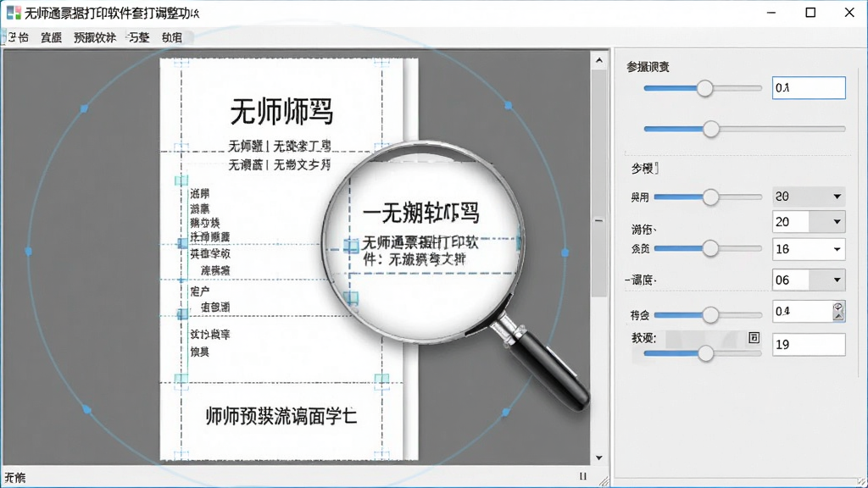This screenshot has height=488, width=868.
Task: Click the preview scrollbar down arrow
Action: (599, 457)
